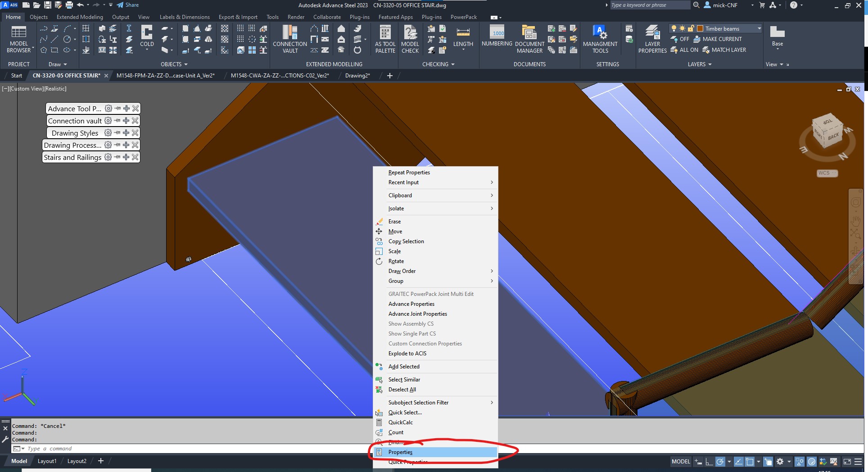The height and width of the screenshot is (472, 868).
Task: Toggle dynamic input in status bar
Action: [x=698, y=462]
